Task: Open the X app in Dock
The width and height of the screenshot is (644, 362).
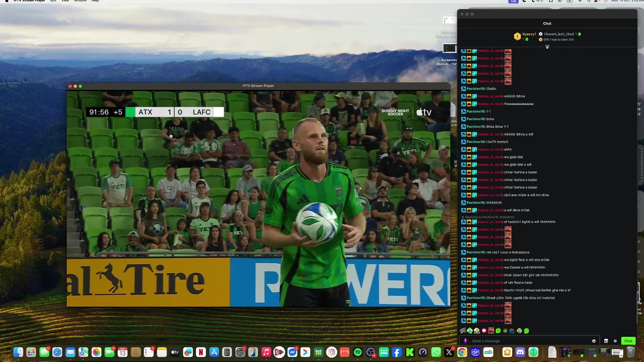Action: point(449,352)
